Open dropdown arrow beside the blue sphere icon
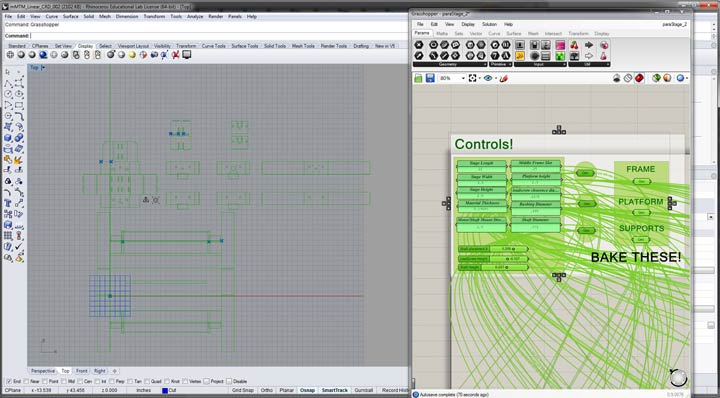 click(x=687, y=78)
